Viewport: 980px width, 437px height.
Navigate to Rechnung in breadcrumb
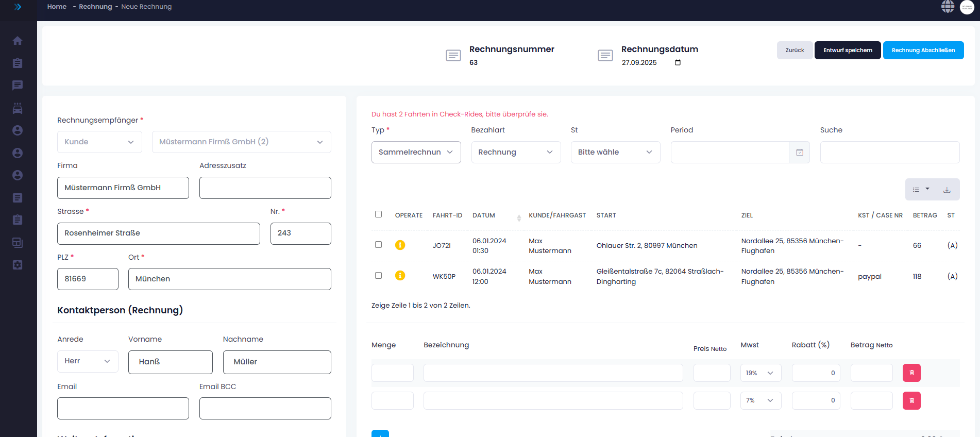pyautogui.click(x=95, y=7)
